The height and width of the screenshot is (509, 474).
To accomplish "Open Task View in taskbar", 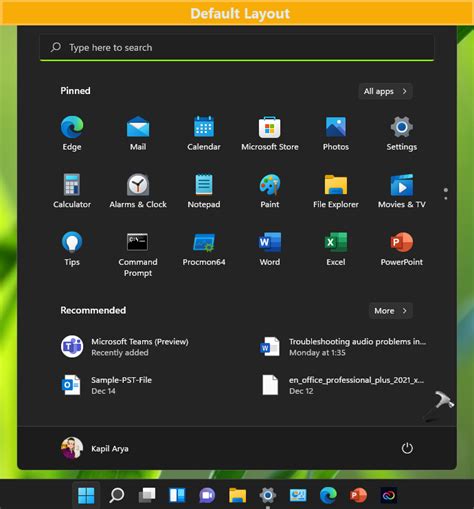I will coord(147,495).
